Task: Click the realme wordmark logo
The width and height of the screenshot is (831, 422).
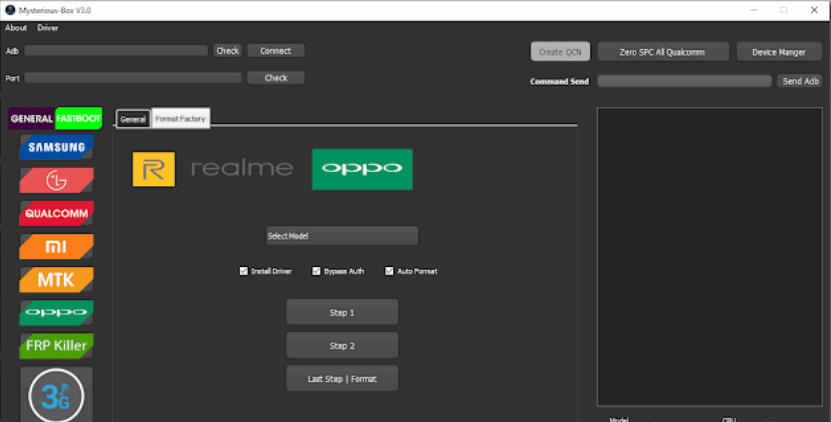Action: (x=242, y=169)
